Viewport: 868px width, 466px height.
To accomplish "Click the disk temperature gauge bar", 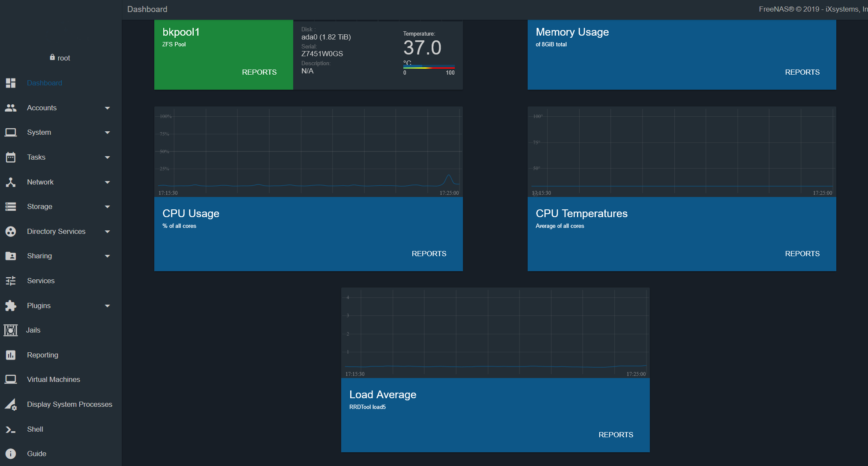I will pos(429,67).
